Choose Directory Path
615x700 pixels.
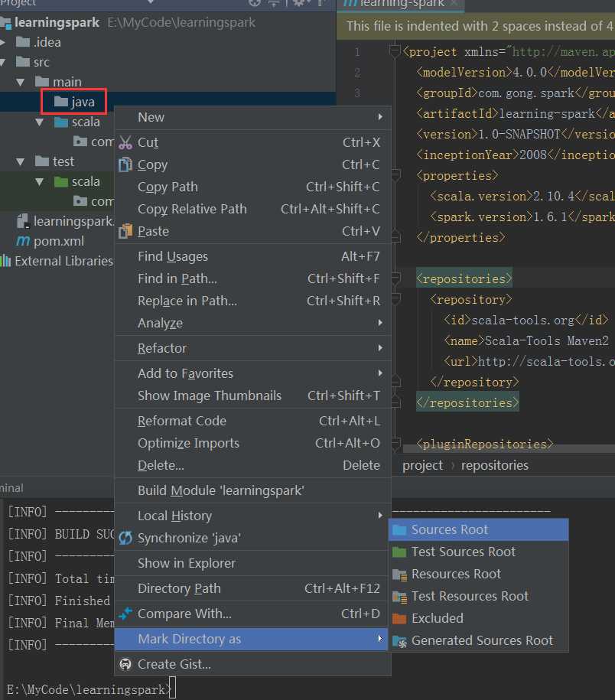click(x=253, y=589)
